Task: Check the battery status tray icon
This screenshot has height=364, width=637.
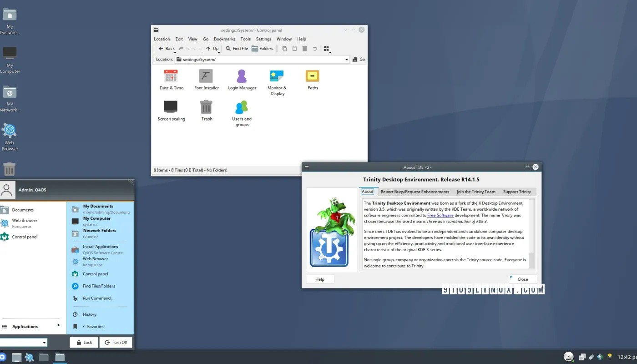Action: pyautogui.click(x=609, y=356)
